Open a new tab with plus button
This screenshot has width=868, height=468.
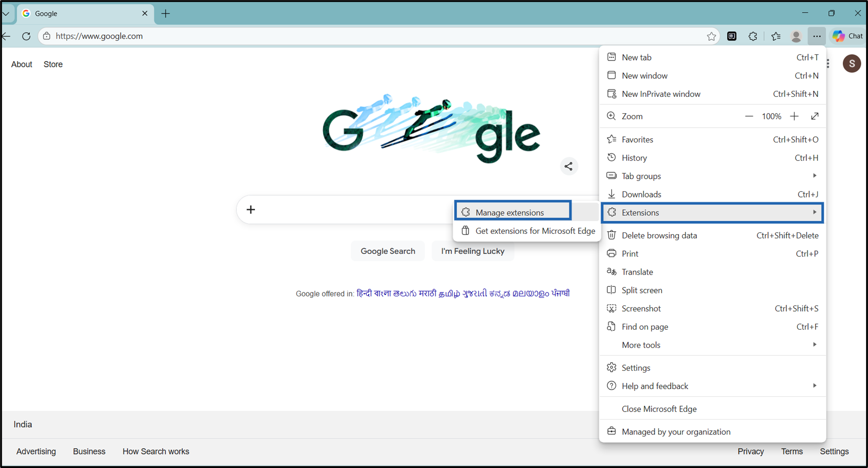[165, 14]
